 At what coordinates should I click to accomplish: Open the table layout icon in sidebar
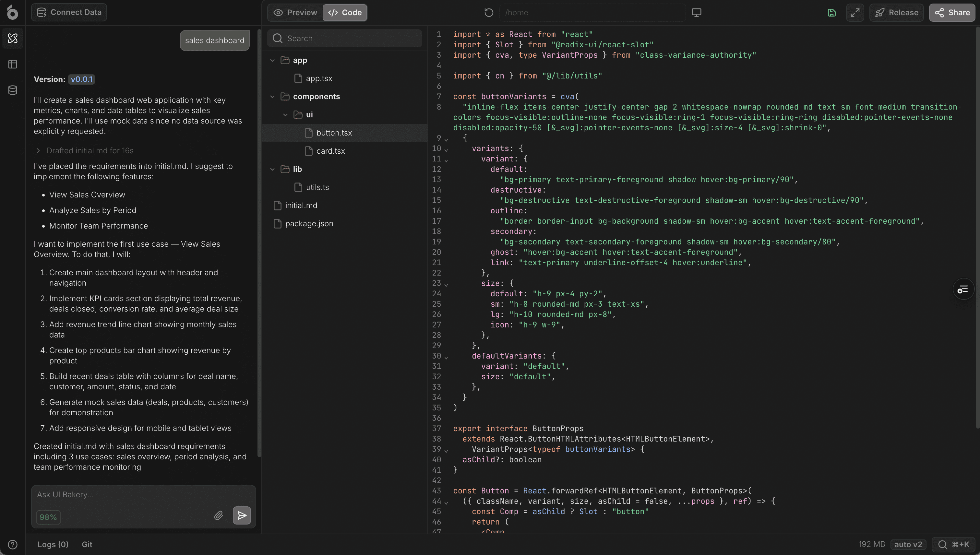point(13,64)
